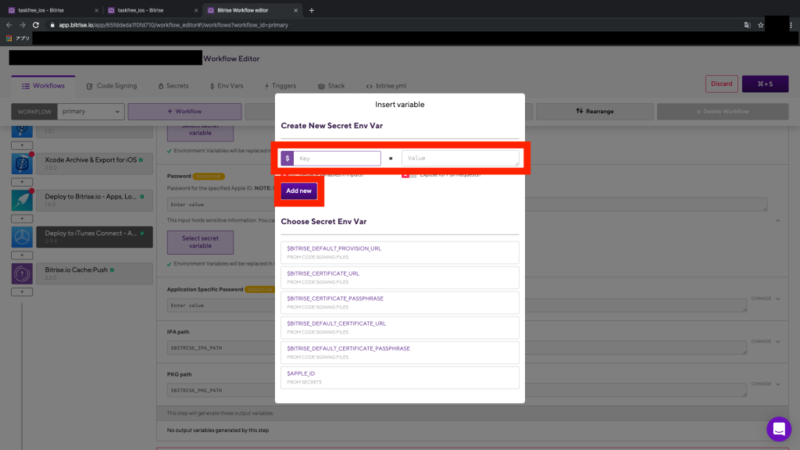Collapse the input section chevron
This screenshot has height=450, width=800.
[x=778, y=220]
